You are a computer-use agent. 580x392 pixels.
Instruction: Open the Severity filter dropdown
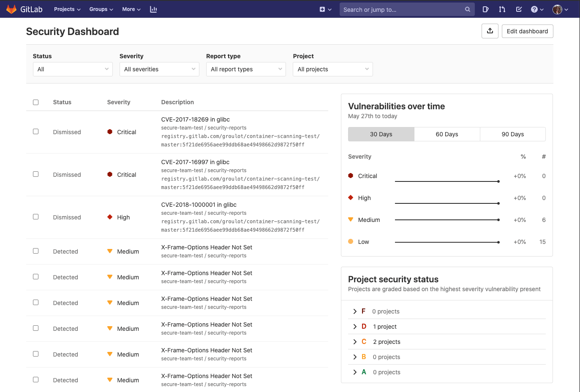pos(159,69)
